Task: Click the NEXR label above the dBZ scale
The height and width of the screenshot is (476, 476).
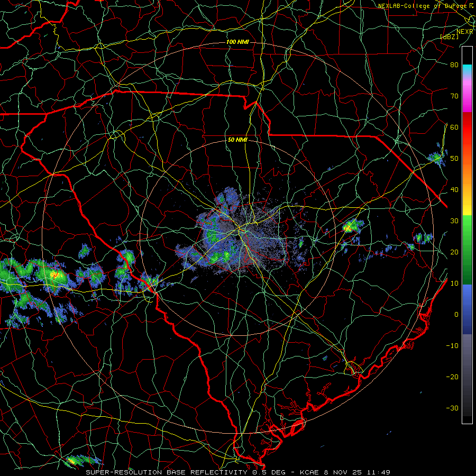Action: (464, 32)
